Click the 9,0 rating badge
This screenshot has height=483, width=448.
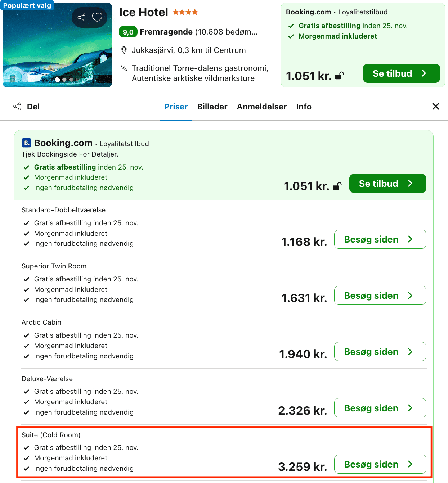click(x=128, y=32)
